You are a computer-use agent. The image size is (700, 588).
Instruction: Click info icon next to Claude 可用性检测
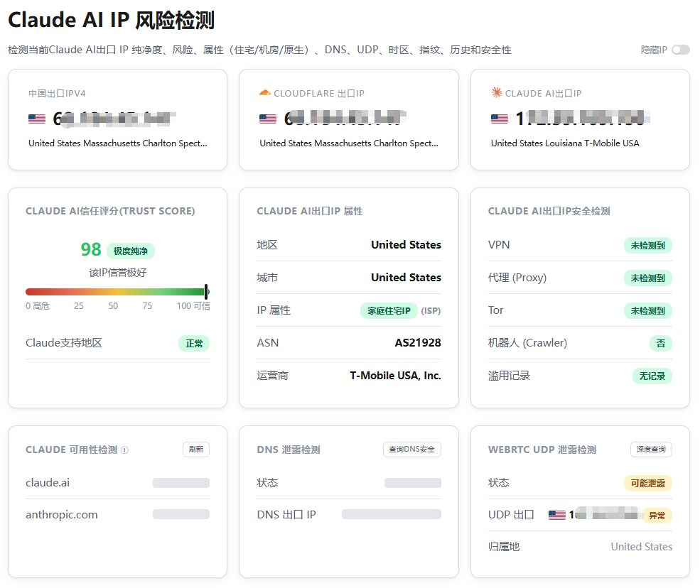(x=124, y=450)
